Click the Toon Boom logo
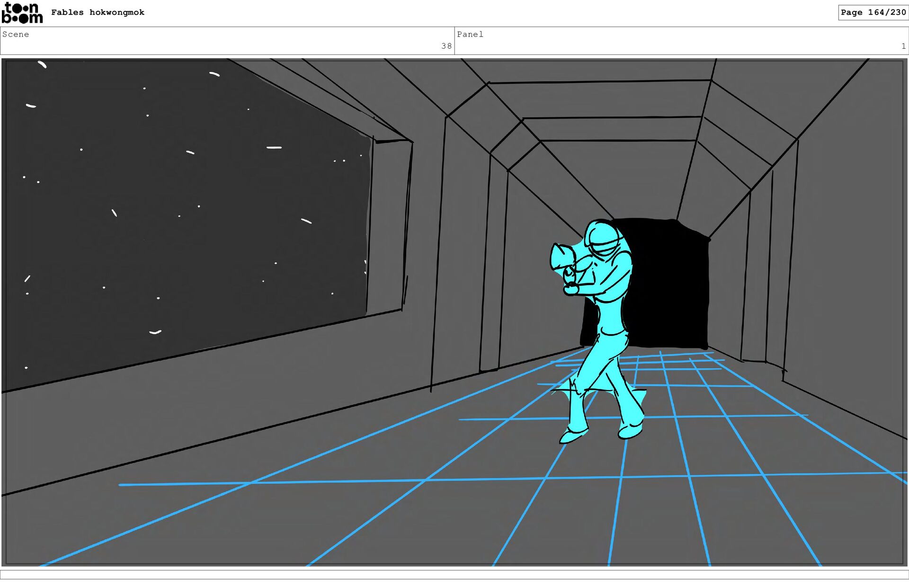Viewport: 909px width, 588px height. 22,13
